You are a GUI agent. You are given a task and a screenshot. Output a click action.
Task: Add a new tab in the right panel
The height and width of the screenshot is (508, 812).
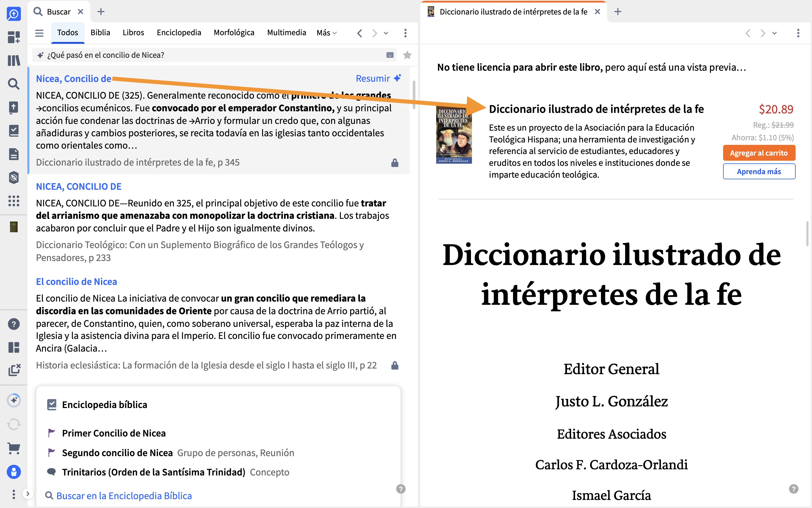click(x=618, y=12)
